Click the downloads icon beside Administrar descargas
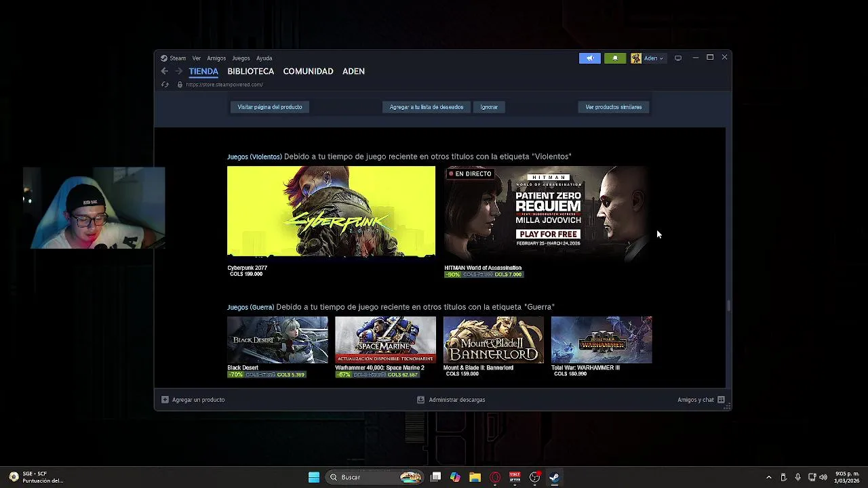The image size is (868, 488). coord(420,400)
